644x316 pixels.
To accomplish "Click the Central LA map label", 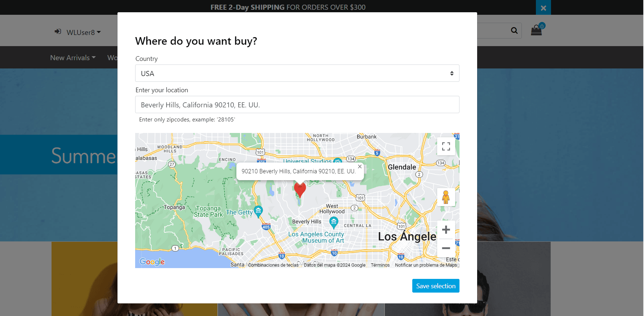I will pyautogui.click(x=357, y=226).
